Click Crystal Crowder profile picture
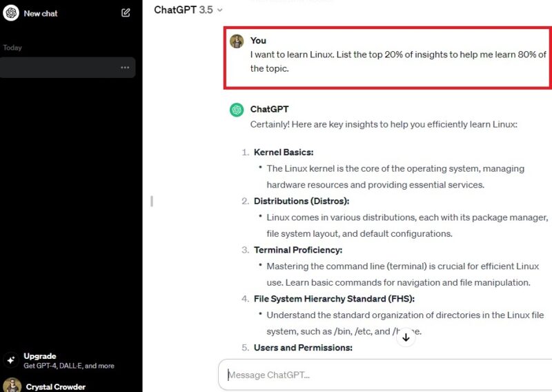The image size is (552, 392). (12, 385)
